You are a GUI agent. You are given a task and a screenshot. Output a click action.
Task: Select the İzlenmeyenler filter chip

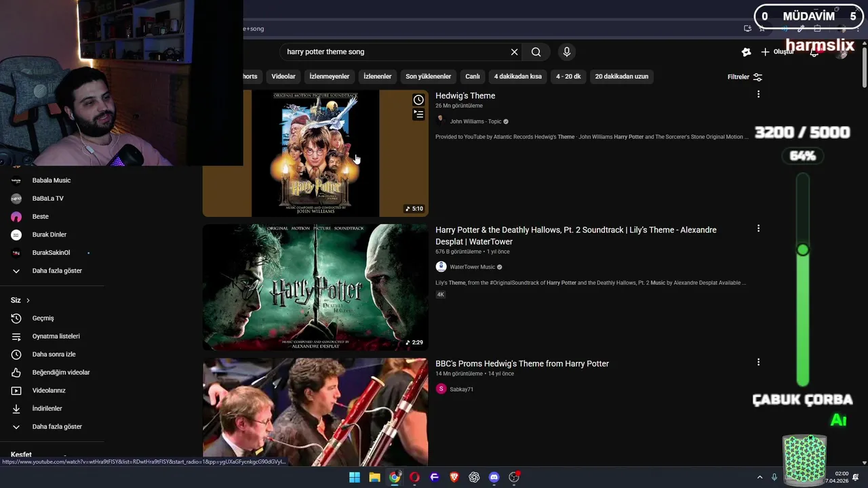[x=330, y=77]
